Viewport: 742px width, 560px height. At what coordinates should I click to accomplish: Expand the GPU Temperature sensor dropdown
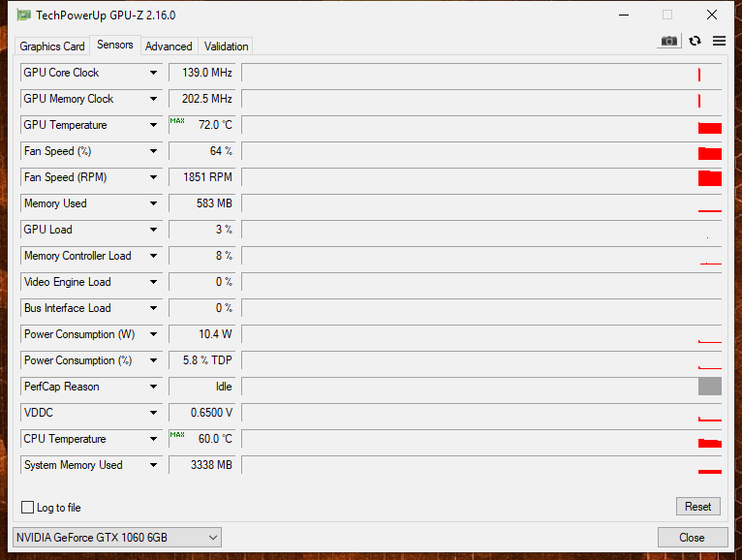click(x=153, y=125)
